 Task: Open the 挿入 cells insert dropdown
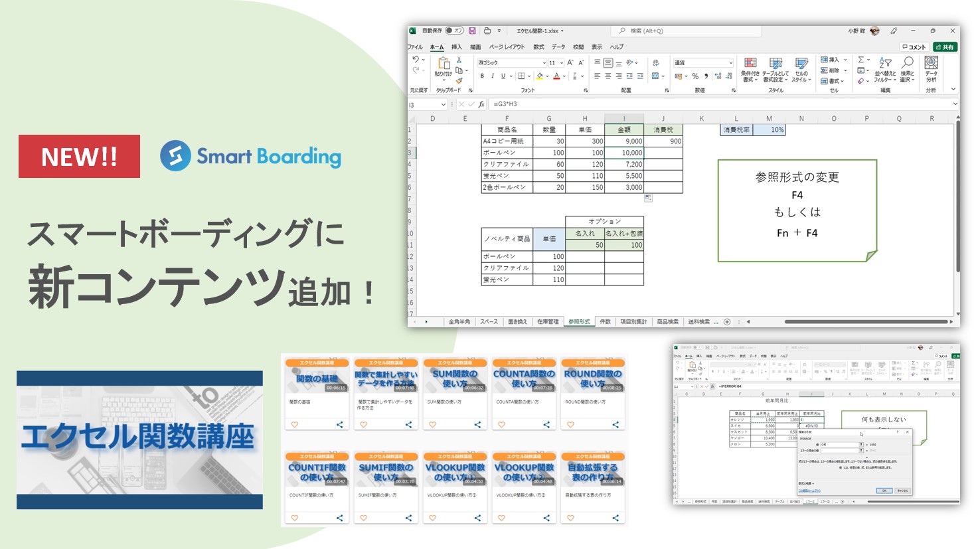click(833, 60)
